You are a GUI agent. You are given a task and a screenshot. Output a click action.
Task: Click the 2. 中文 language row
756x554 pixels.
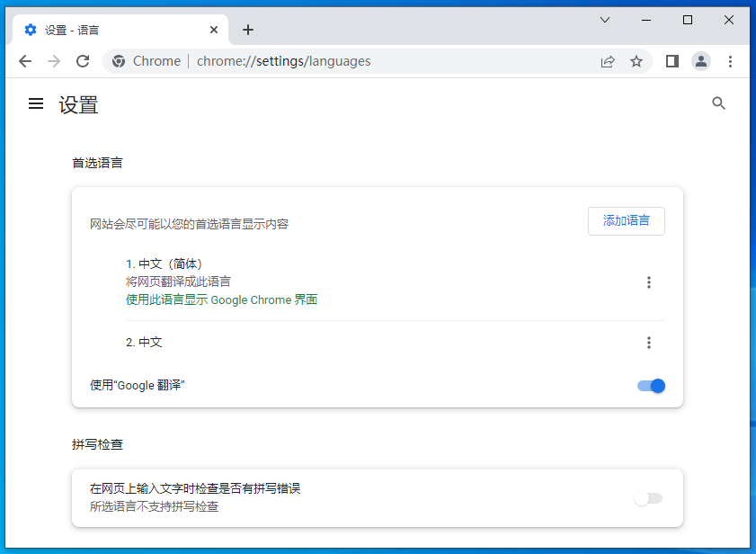pos(395,342)
